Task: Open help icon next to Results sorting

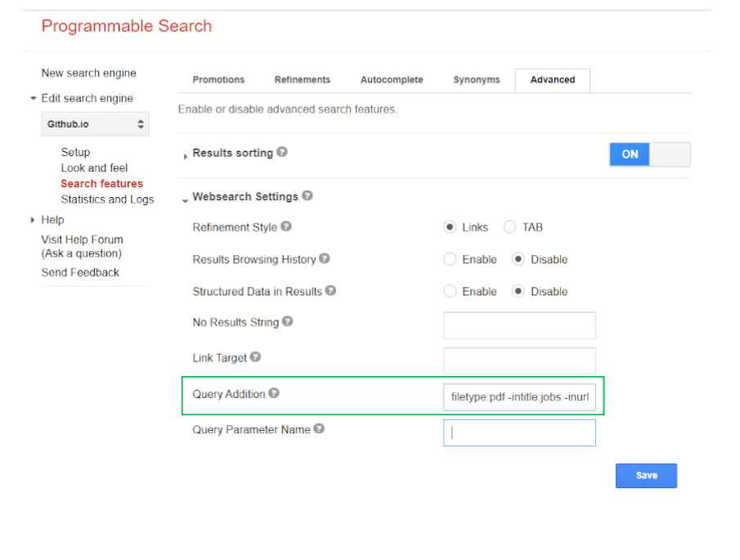Action: pos(282,152)
